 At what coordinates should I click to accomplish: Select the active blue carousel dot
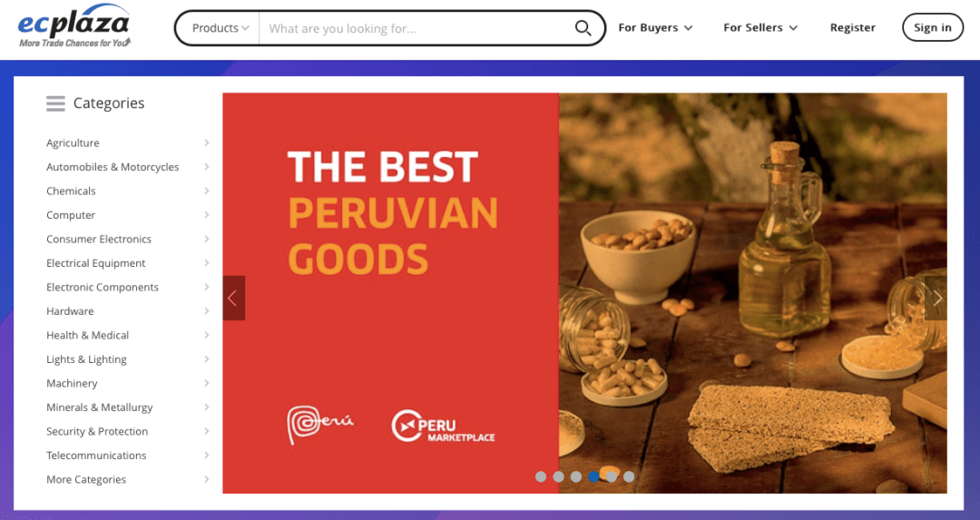tap(593, 476)
